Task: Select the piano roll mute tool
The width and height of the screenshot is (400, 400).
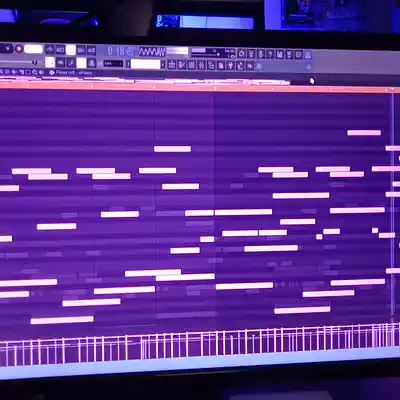Action: coord(14,72)
